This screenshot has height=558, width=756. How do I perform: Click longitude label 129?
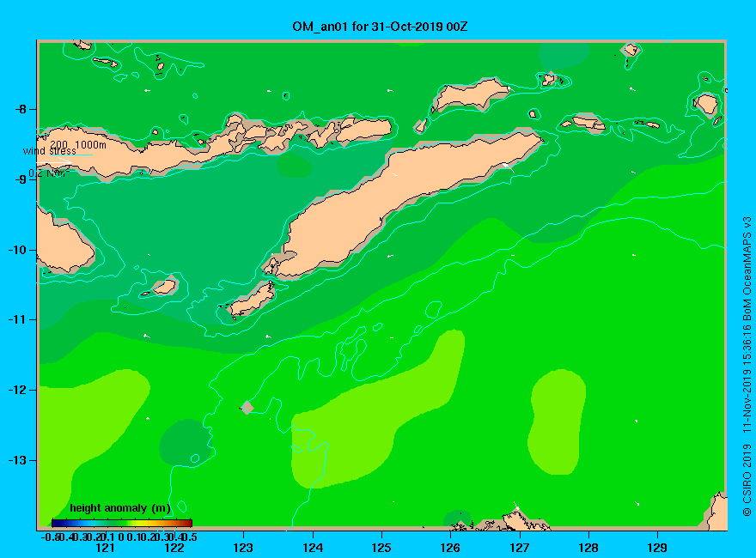point(657,548)
